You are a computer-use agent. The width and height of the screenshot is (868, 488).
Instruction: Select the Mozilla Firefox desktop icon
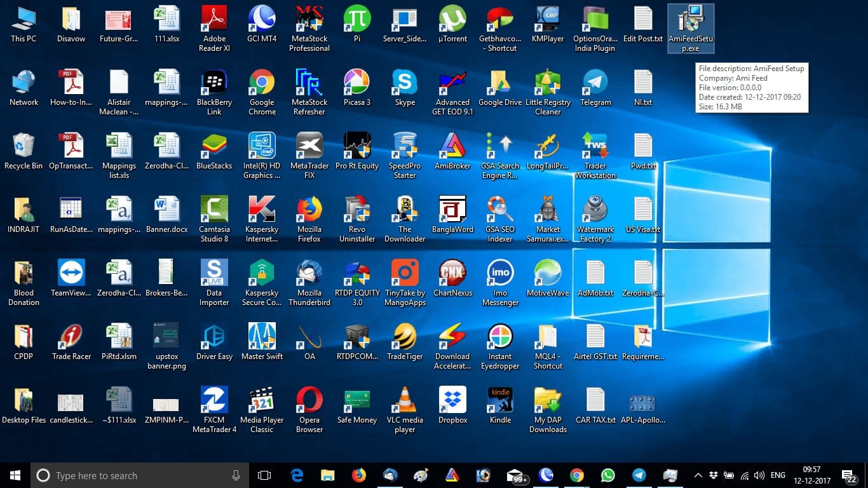(309, 219)
